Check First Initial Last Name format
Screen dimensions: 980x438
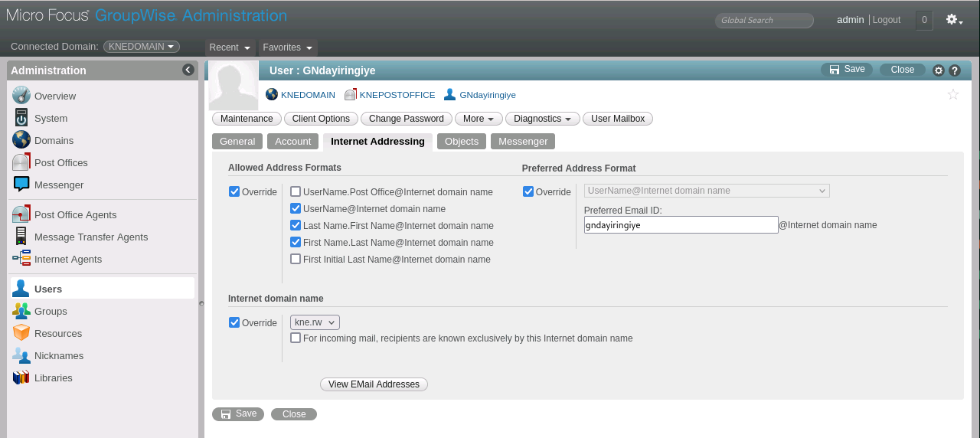(x=296, y=259)
